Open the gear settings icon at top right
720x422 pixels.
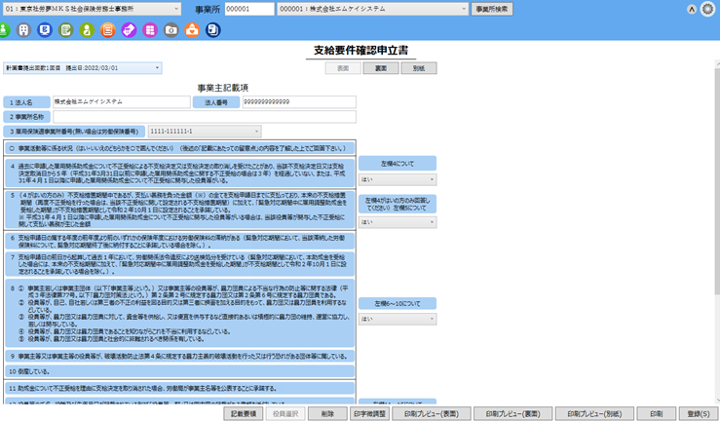click(708, 9)
